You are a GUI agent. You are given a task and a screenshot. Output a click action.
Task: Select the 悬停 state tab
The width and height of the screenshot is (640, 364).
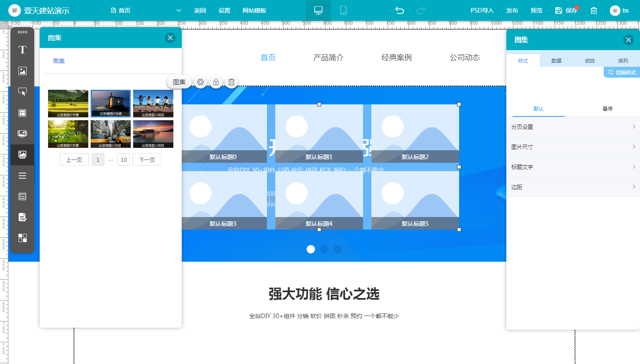coord(607,109)
